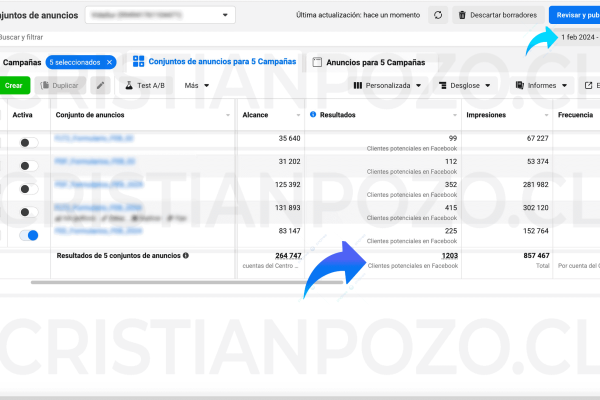
Task: Expand the Desglose dropdown
Action: 488,85
